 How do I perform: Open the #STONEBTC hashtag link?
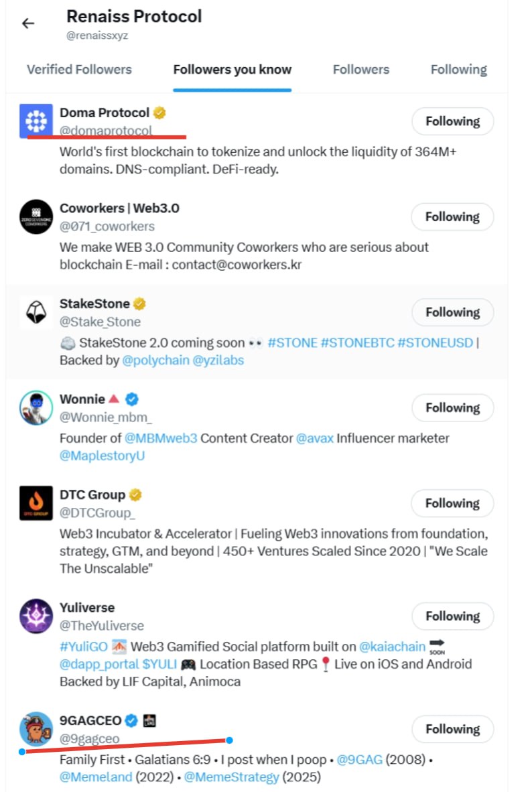[x=357, y=342]
